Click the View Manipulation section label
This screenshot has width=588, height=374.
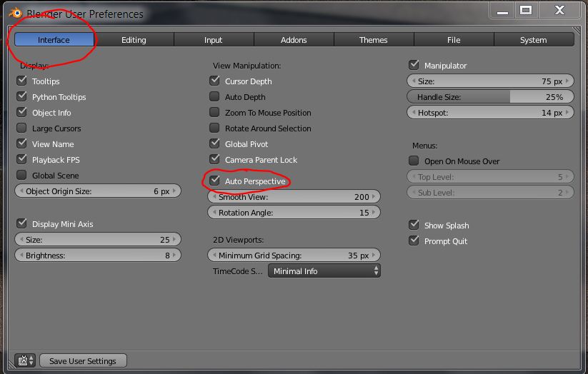[246, 66]
